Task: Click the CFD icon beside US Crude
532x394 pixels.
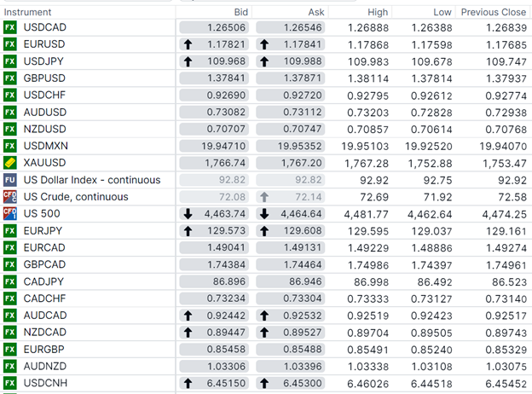Action: pos(10,197)
